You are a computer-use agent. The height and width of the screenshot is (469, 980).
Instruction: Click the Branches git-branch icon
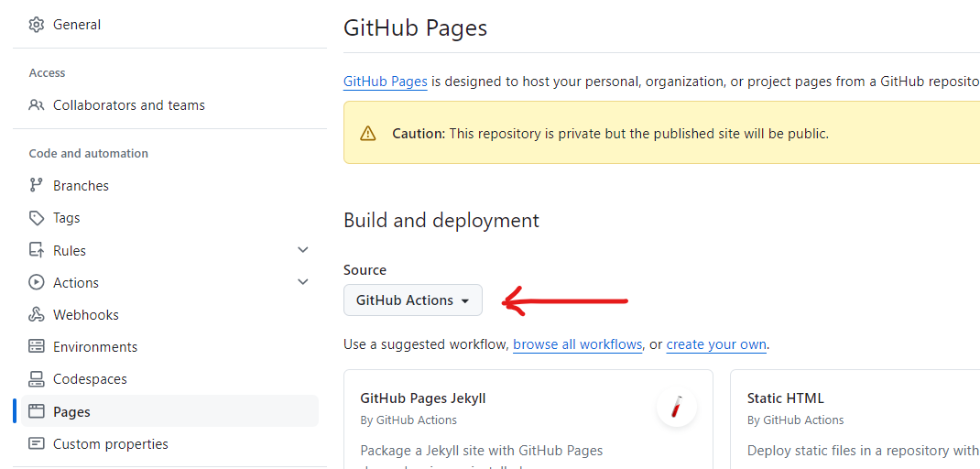click(x=37, y=186)
